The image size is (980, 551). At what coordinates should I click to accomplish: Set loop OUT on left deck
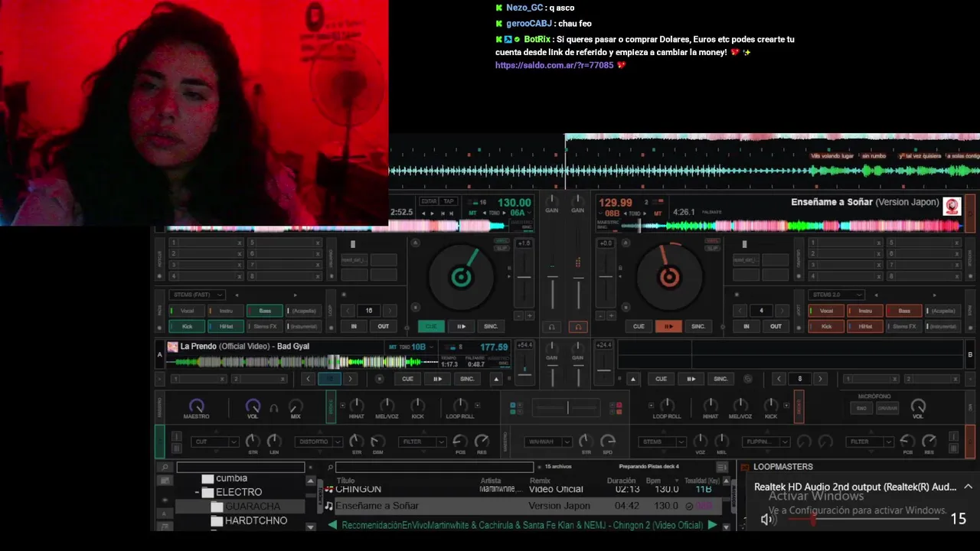click(x=383, y=326)
